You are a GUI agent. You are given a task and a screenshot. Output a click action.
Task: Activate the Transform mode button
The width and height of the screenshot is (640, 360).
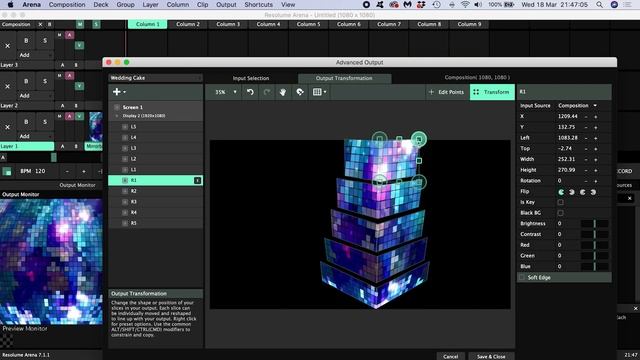point(492,92)
